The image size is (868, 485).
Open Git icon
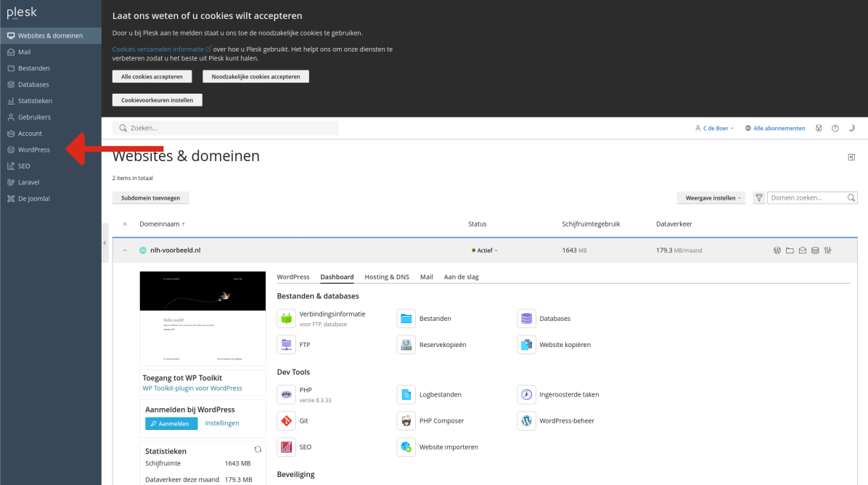tap(286, 421)
